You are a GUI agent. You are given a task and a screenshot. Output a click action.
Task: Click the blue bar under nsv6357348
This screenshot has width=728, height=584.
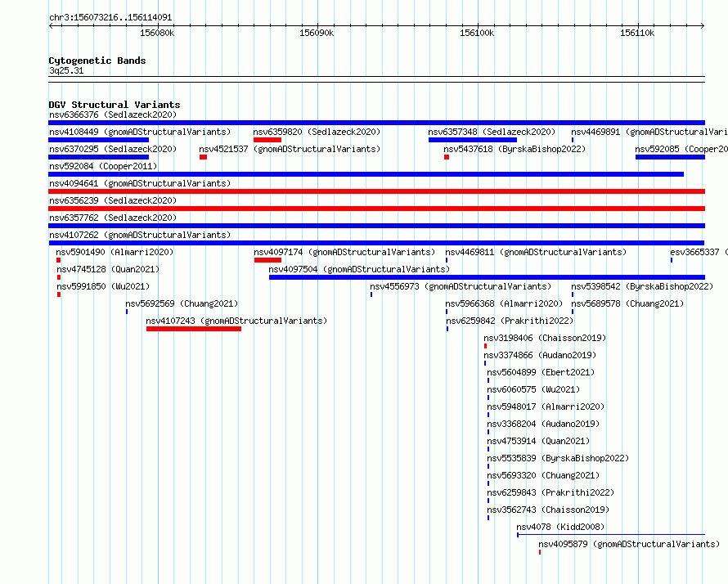[473, 140]
